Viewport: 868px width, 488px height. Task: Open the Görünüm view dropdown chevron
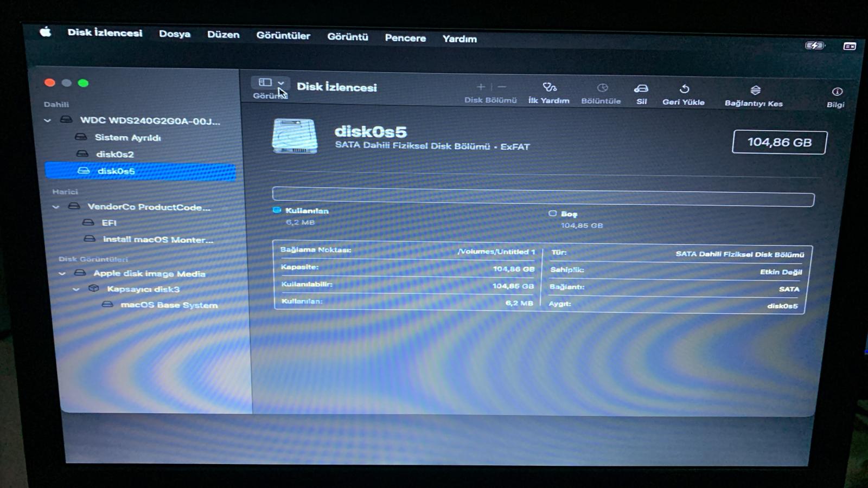tap(281, 83)
